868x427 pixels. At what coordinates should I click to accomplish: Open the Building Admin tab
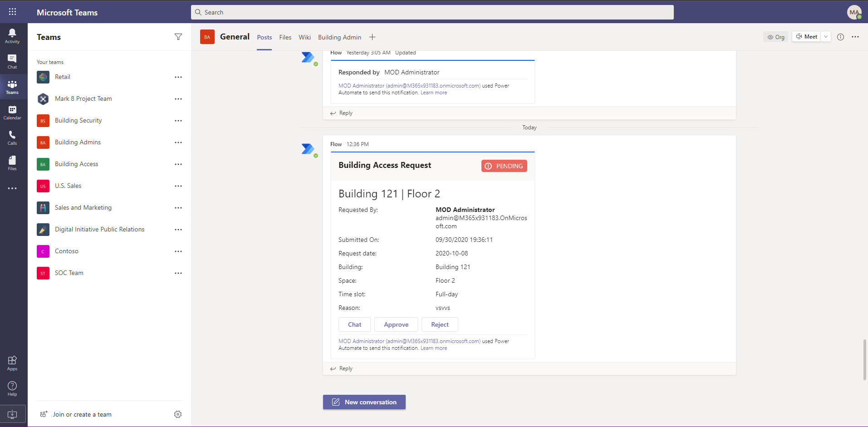point(339,37)
